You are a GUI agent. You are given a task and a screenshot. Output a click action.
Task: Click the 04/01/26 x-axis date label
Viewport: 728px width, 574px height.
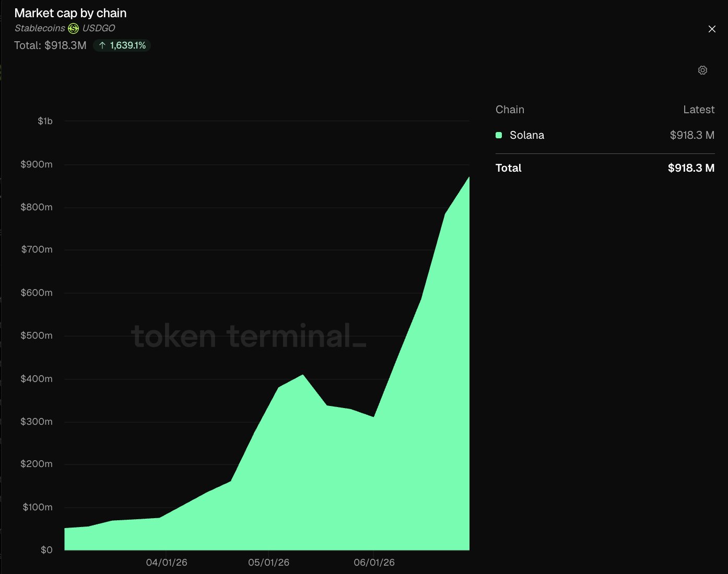point(167,563)
